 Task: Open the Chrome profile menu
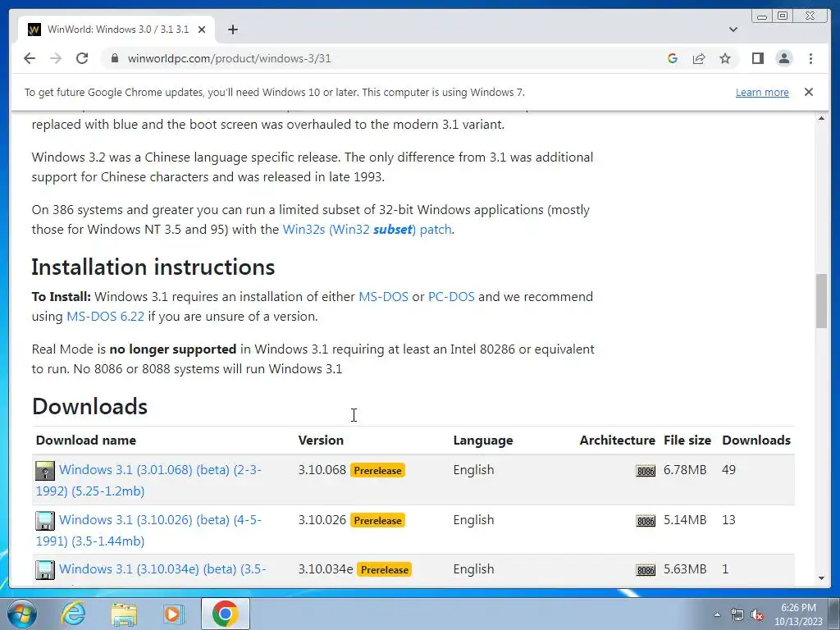[783, 58]
